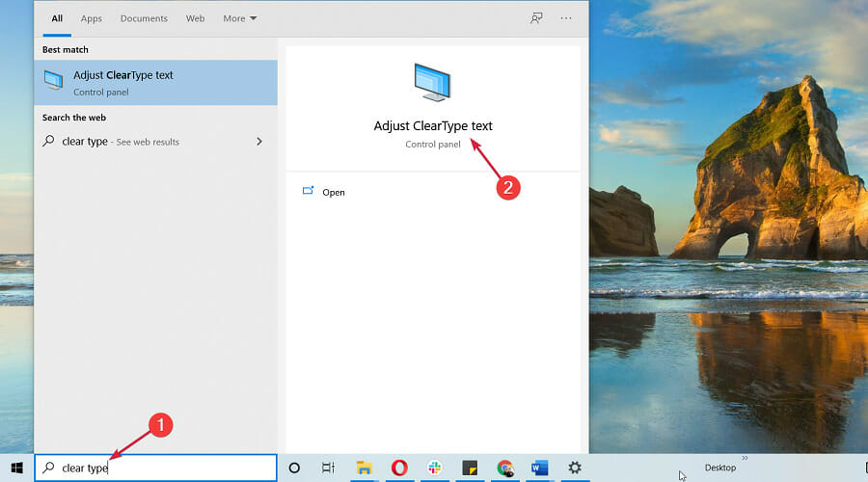Viewport: 868px width, 482px height.
Task: Click the search magnifier in the taskbar box
Action: [x=49, y=468]
